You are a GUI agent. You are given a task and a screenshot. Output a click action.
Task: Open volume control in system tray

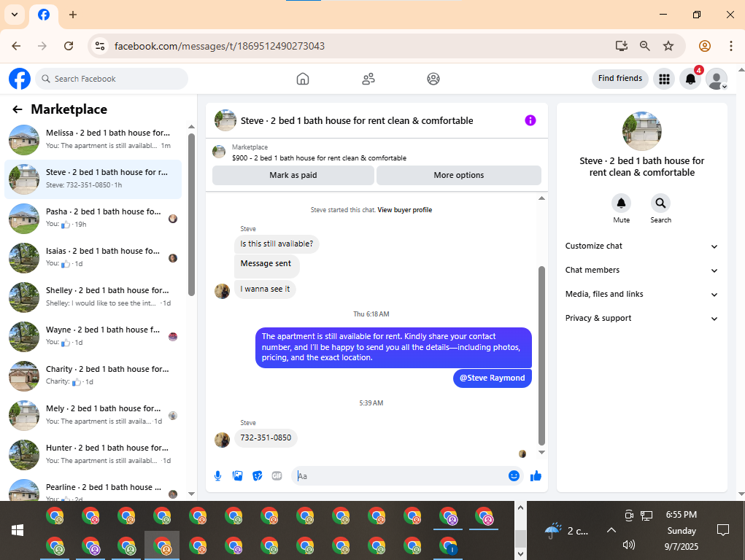pyautogui.click(x=628, y=545)
